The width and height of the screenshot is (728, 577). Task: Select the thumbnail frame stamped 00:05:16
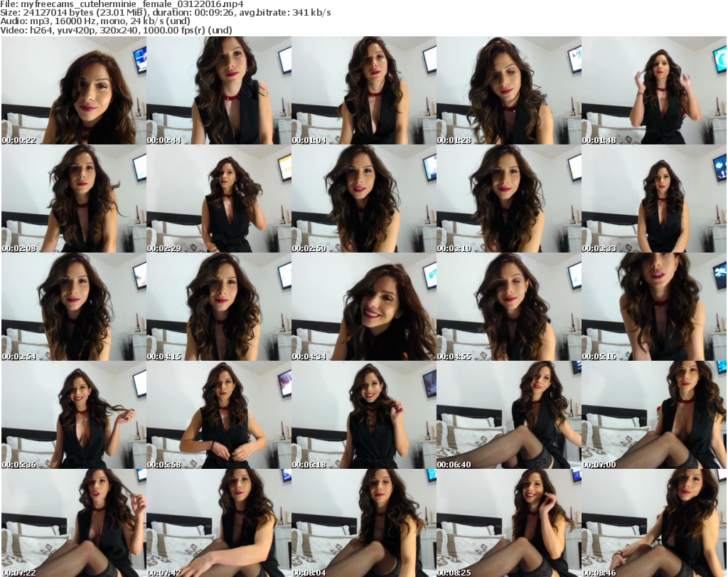(x=654, y=307)
